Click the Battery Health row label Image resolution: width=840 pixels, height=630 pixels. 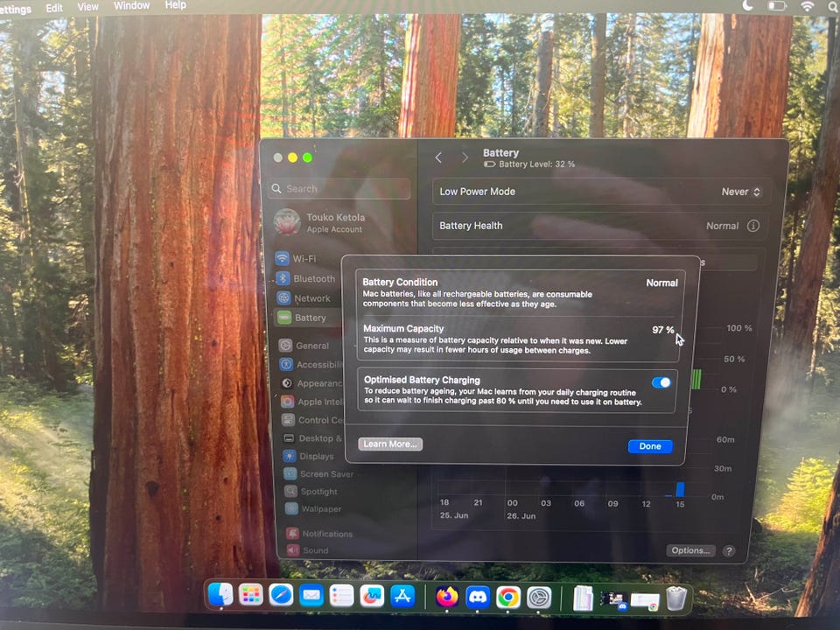pos(471,226)
